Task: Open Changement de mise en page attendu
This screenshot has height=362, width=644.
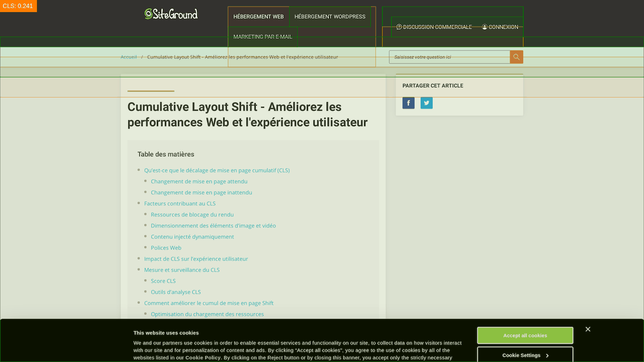Action: click(199, 182)
